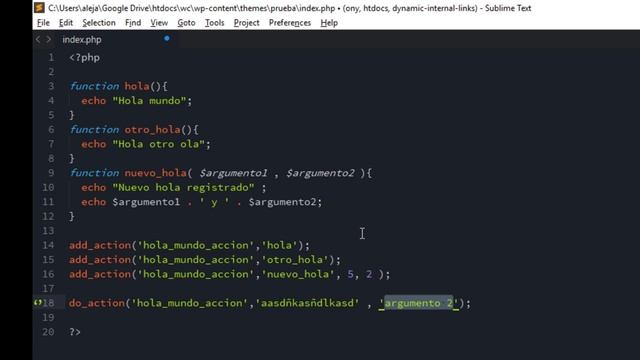Open the View menu
This screenshot has width=640, height=360.
(159, 23)
